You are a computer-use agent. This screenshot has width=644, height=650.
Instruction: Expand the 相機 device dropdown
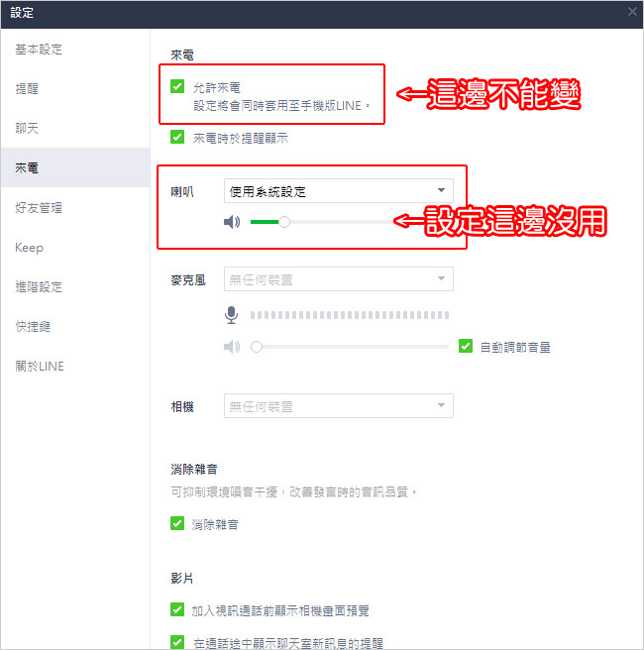point(338,406)
